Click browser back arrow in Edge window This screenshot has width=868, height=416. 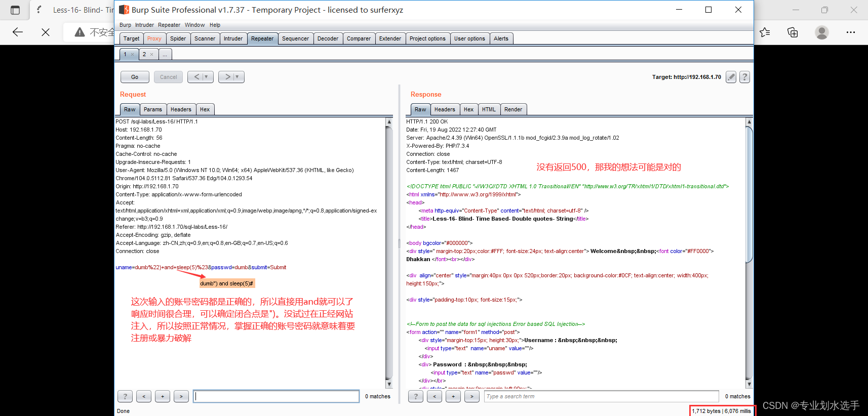pos(18,32)
